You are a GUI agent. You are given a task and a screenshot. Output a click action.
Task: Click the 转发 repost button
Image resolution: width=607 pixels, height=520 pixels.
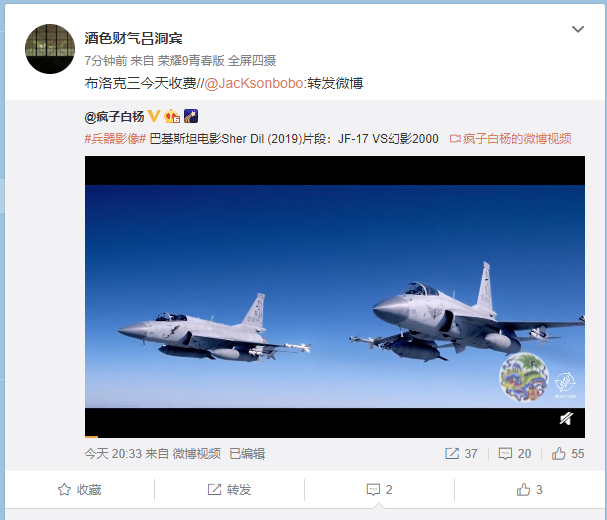pos(229,489)
